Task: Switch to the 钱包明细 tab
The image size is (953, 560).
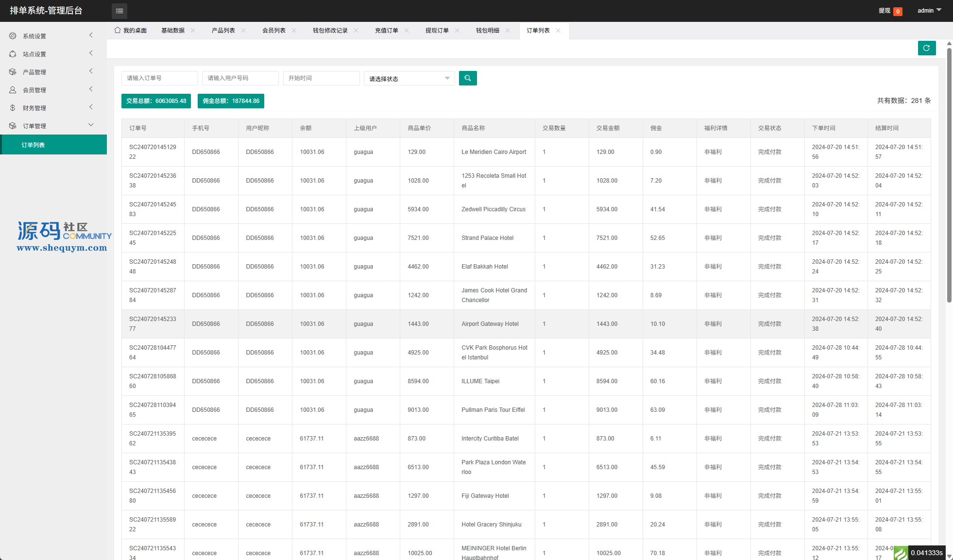Action: click(x=487, y=30)
